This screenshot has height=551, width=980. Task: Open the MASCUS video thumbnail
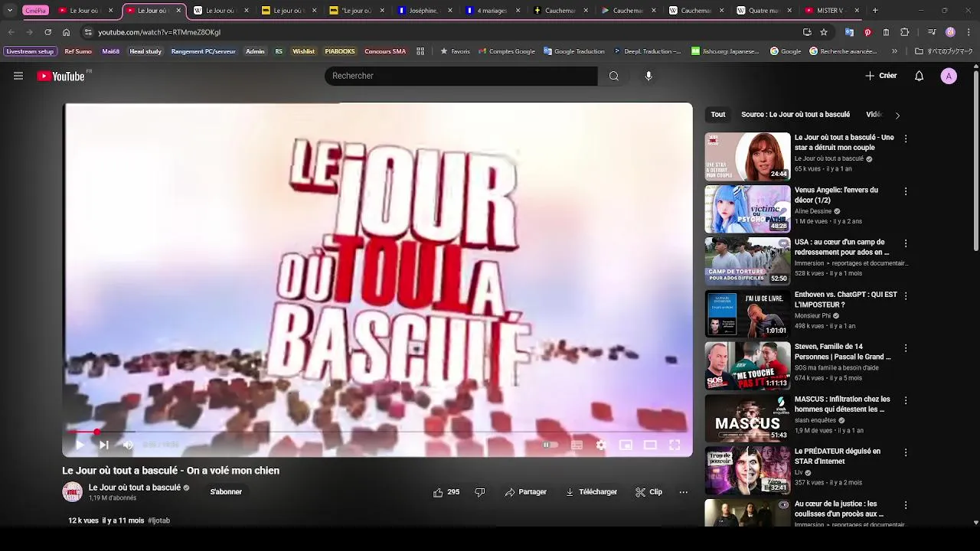[x=747, y=418]
